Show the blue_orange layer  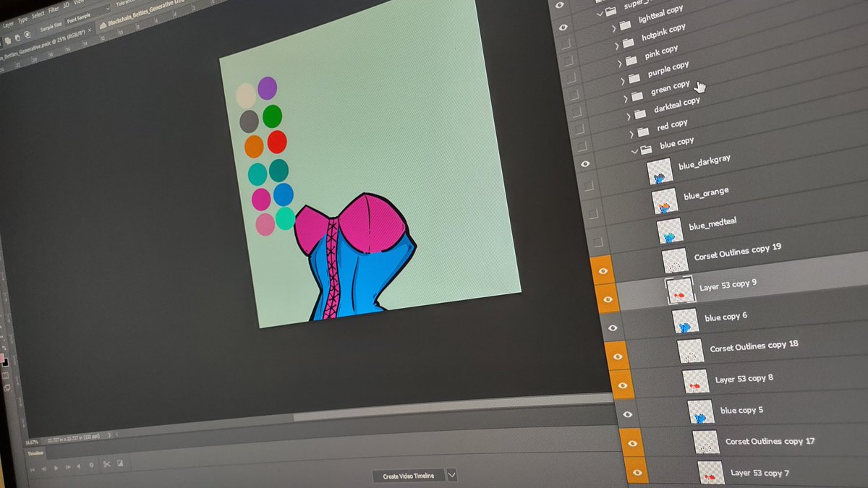(593, 214)
